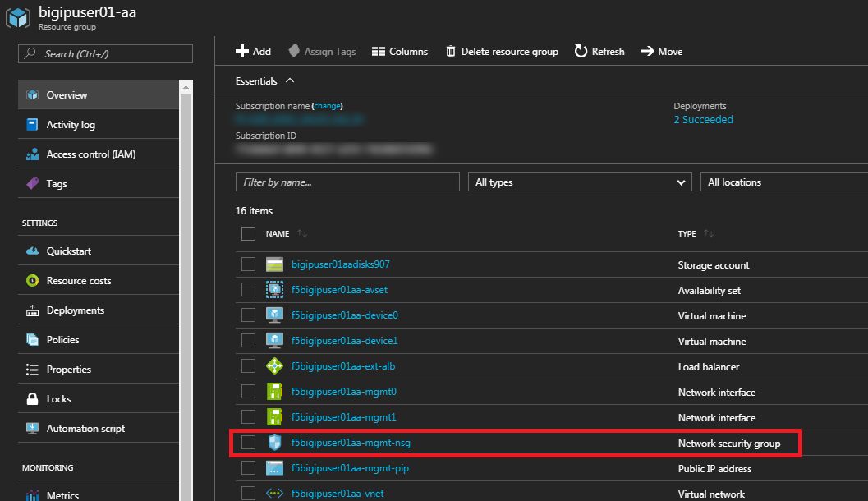868x501 pixels.
Task: Check the box for f5bigipuser01aa-mgmt0
Action: pos(248,392)
